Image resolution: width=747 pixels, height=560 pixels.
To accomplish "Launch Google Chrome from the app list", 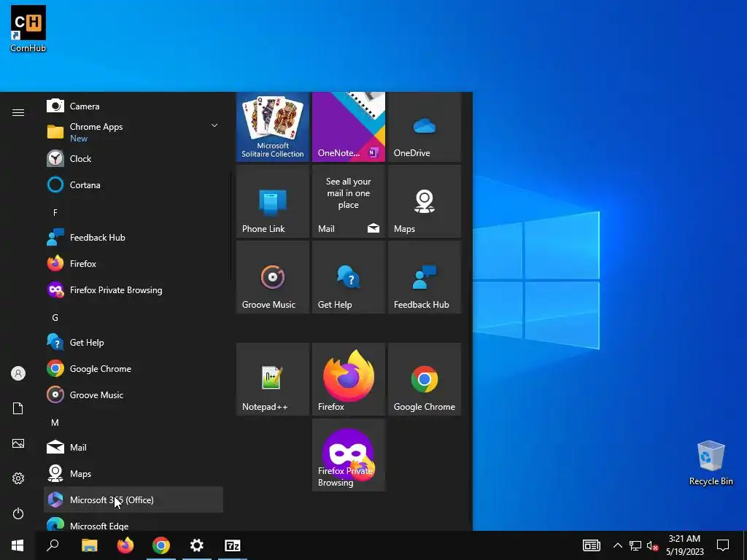I will click(x=133, y=368).
